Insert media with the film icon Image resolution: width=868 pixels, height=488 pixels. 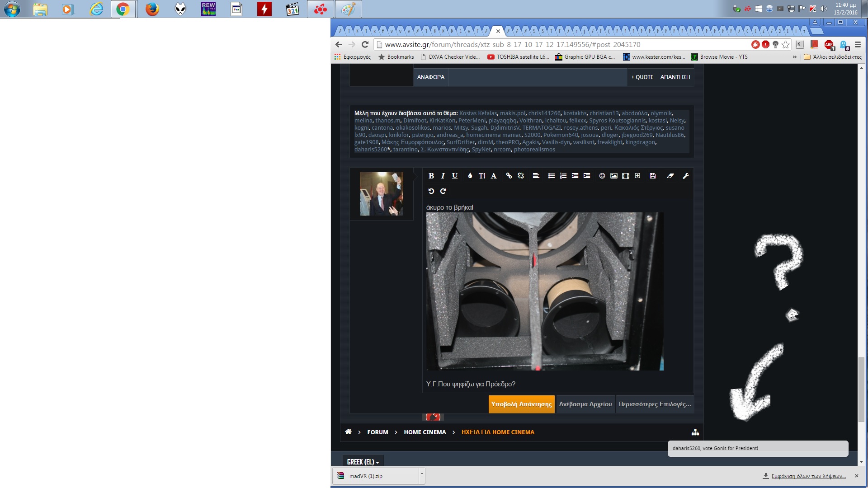click(x=626, y=176)
